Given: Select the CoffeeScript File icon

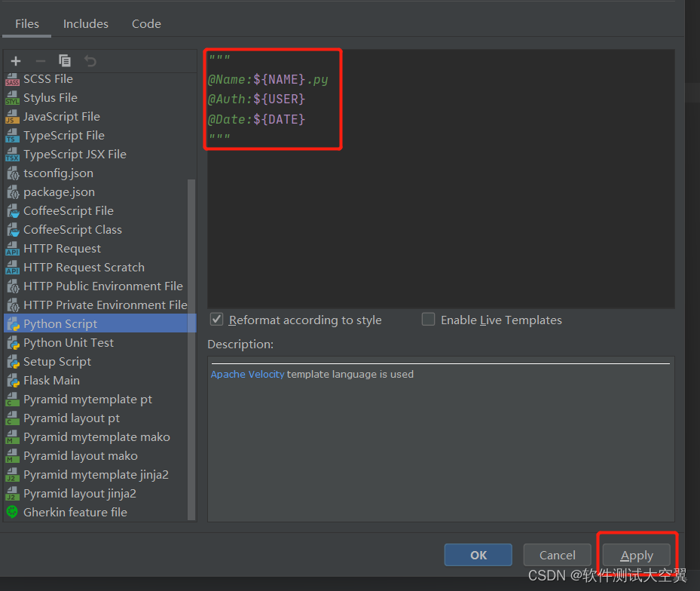Looking at the screenshot, I should point(14,211).
